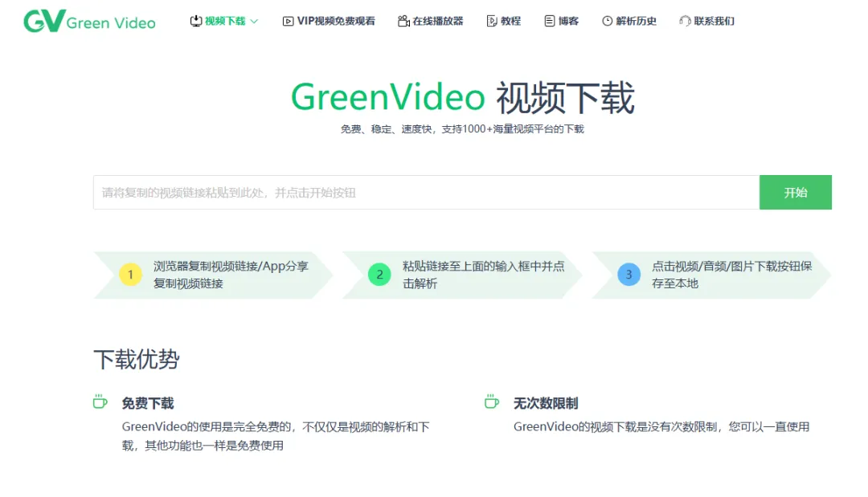Open the 在线播放器 menu item
This screenshot has width=868, height=497.
click(438, 21)
